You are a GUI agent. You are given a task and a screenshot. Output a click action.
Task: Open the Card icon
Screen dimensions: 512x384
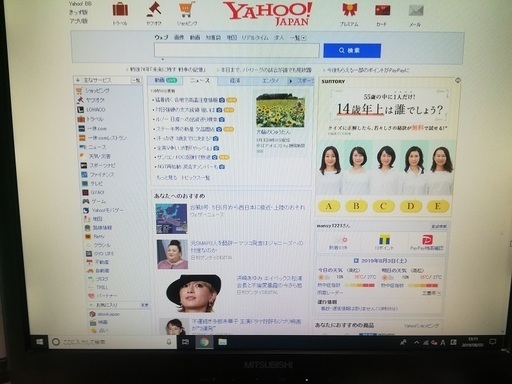click(x=382, y=10)
